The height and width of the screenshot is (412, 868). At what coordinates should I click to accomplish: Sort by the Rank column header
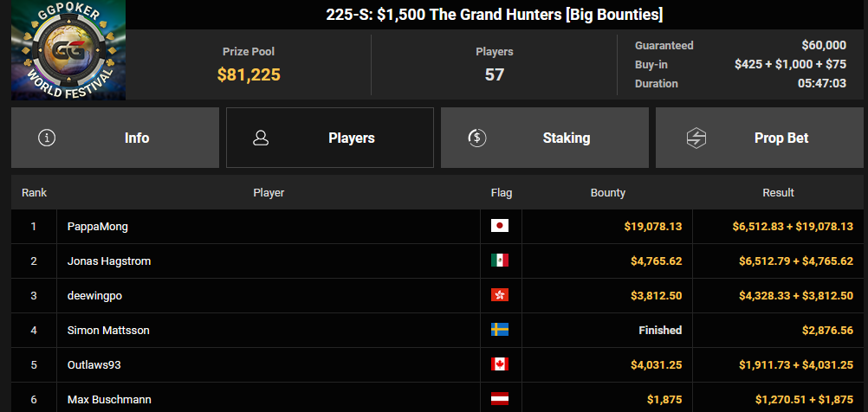coord(35,193)
